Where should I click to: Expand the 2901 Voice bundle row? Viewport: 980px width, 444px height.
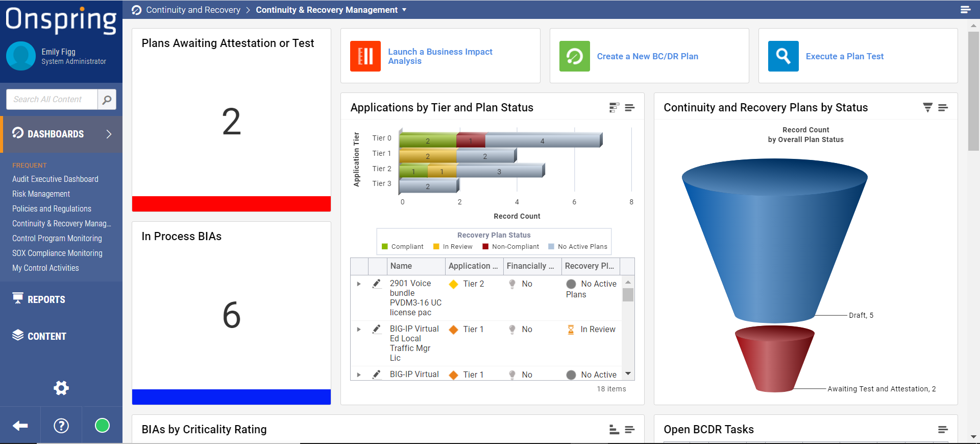coord(359,284)
